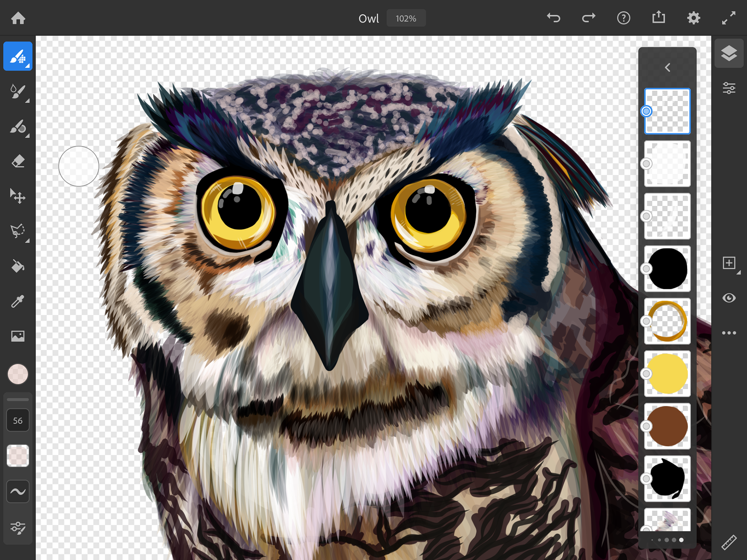
Task: Select the Smudge brush tool
Action: coord(18,127)
